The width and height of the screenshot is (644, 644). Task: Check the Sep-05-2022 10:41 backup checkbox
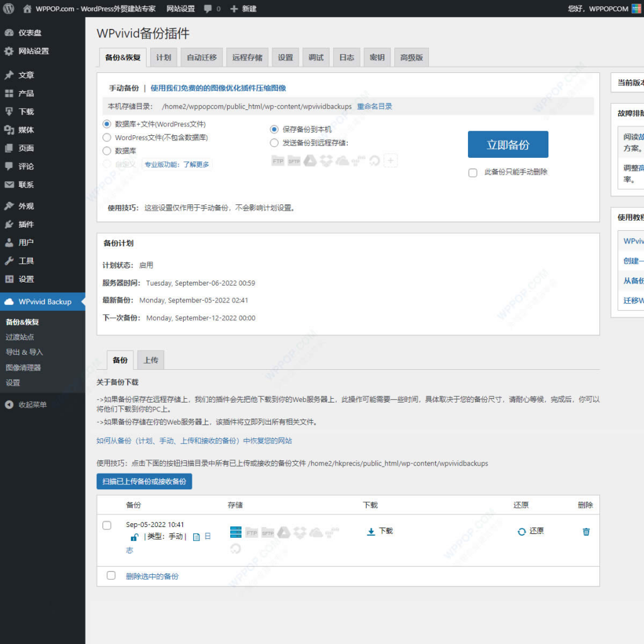107,525
